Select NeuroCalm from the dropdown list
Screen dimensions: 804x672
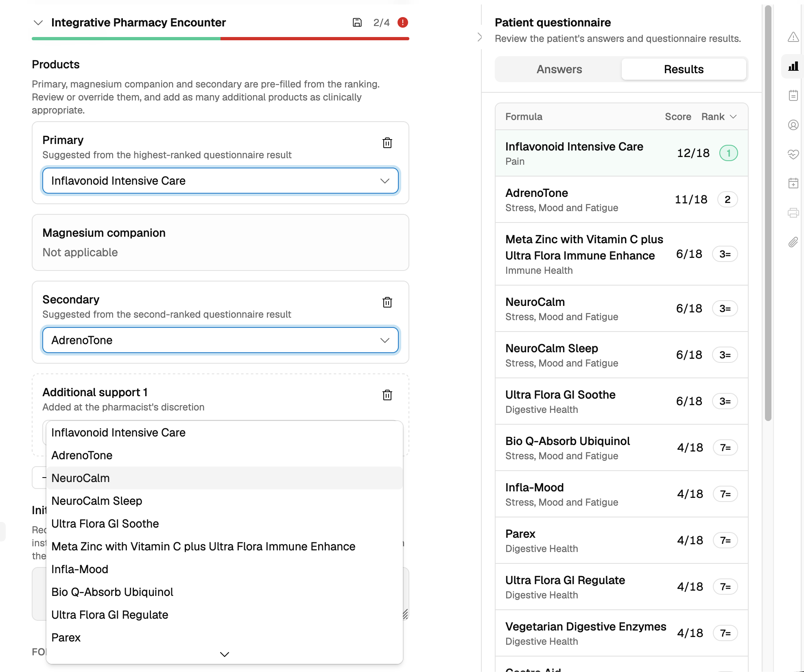click(224, 478)
